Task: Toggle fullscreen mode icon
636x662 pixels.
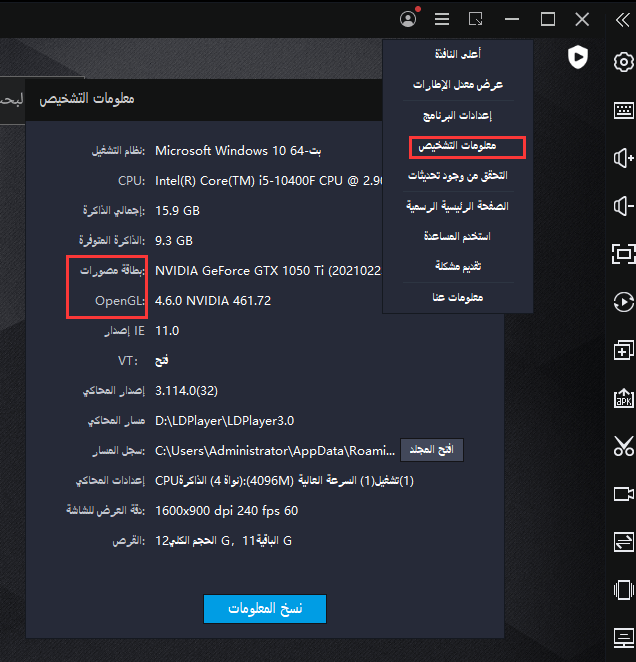Action: click(x=624, y=254)
